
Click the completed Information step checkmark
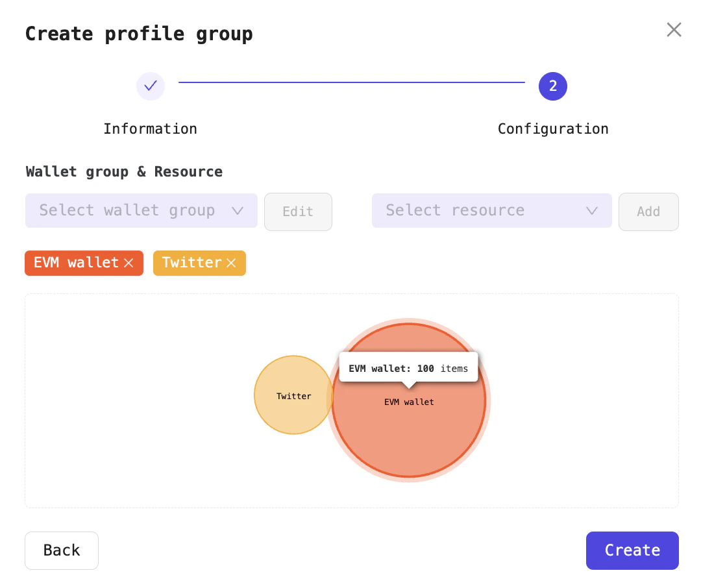[151, 86]
